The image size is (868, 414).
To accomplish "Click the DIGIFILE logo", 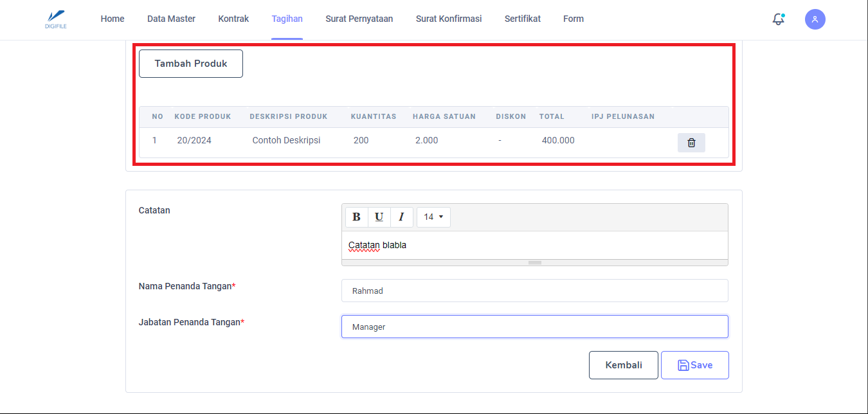I will point(57,19).
